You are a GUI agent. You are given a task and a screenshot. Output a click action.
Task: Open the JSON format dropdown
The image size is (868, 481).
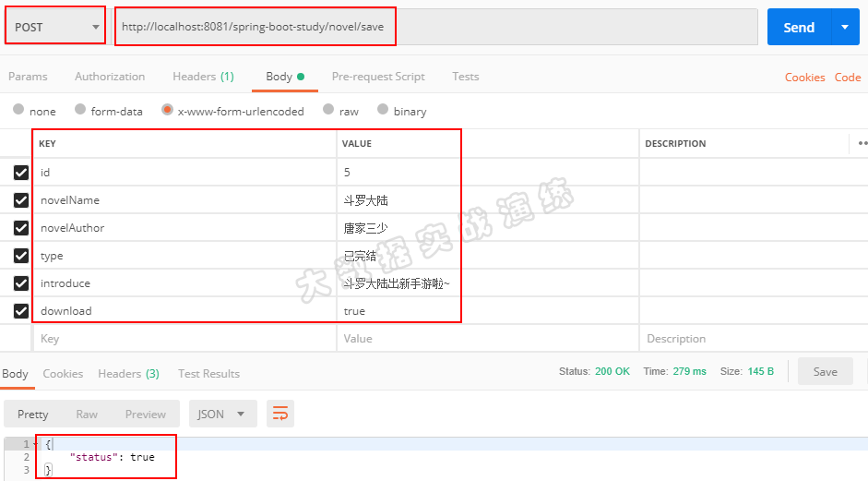(x=222, y=414)
